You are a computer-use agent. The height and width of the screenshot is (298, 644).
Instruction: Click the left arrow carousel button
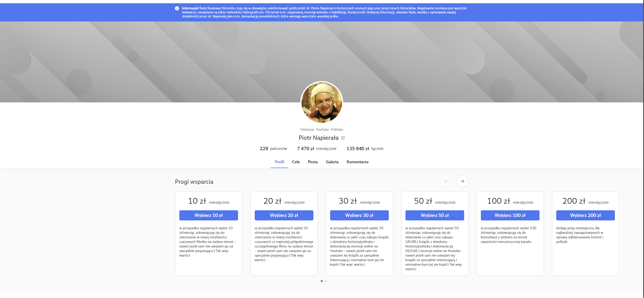[446, 181]
